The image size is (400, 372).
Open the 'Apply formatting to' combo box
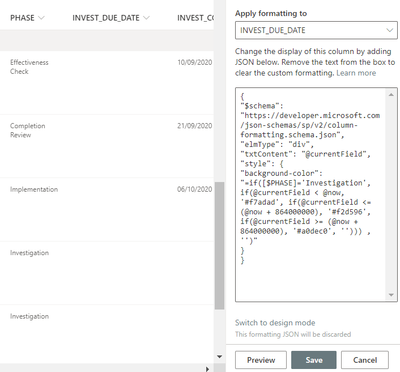(x=316, y=30)
